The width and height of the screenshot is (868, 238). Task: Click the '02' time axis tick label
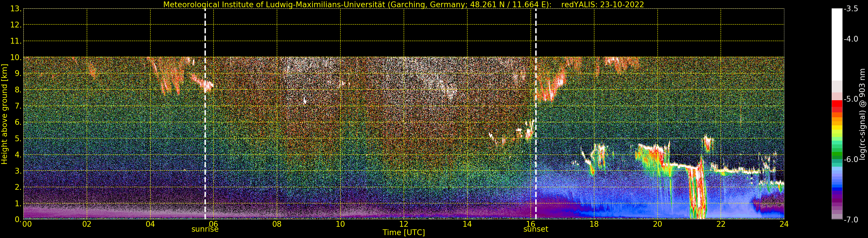87,224
